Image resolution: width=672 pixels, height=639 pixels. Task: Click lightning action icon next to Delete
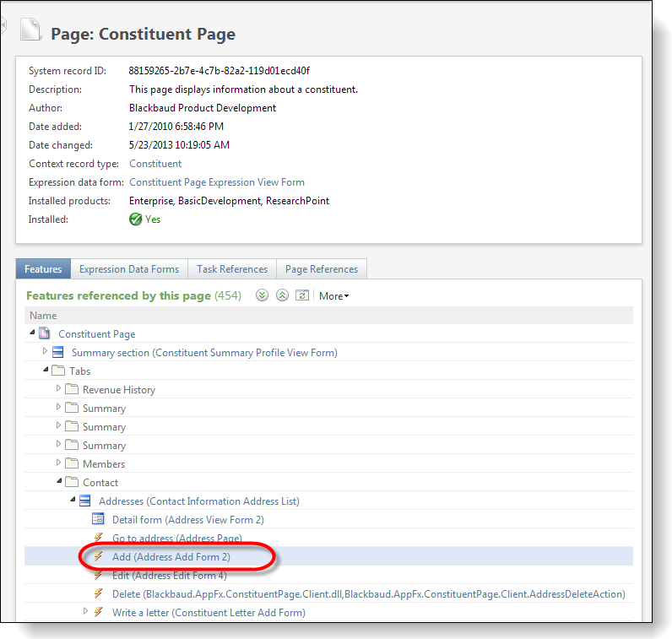point(98,593)
